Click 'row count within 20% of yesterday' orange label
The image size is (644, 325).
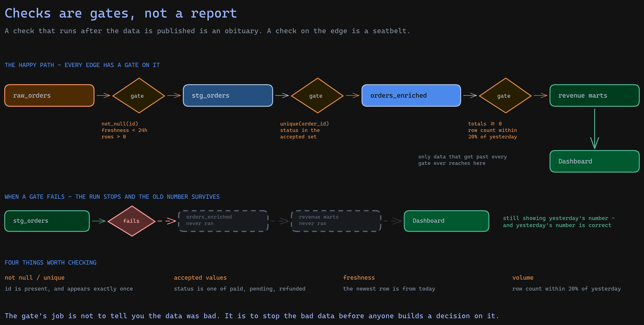pyautogui.click(x=492, y=133)
